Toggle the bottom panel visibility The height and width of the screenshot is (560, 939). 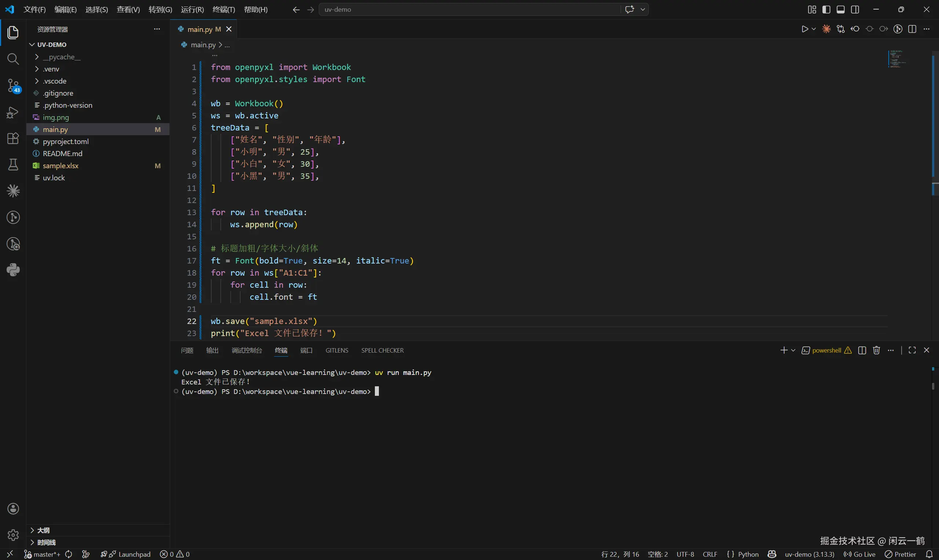[x=840, y=10]
